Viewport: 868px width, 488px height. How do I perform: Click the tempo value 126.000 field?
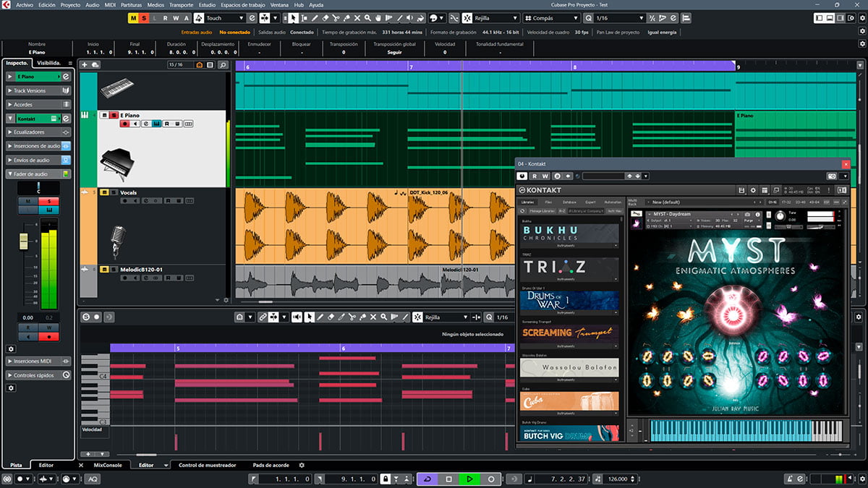[x=617, y=479]
